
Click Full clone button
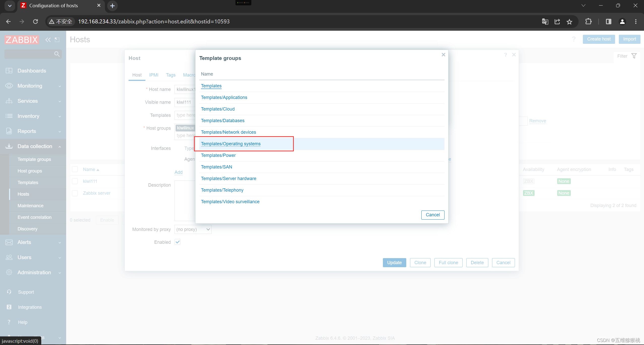pos(448,263)
